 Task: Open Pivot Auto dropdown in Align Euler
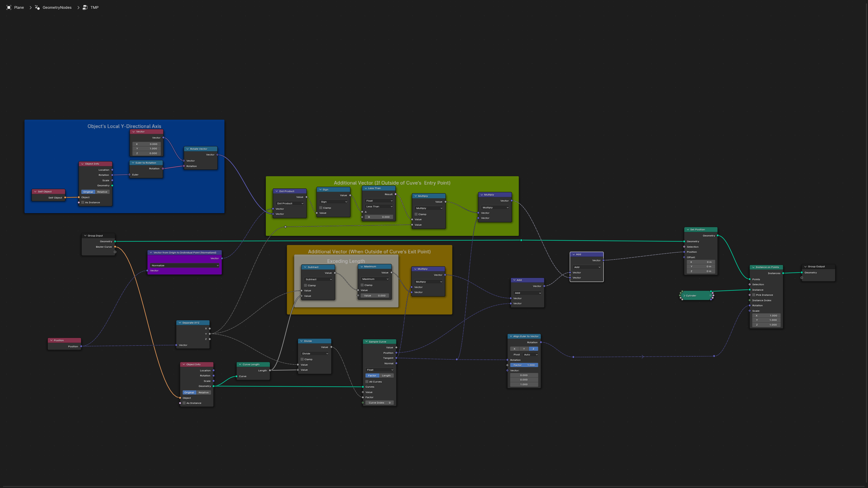[530, 354]
